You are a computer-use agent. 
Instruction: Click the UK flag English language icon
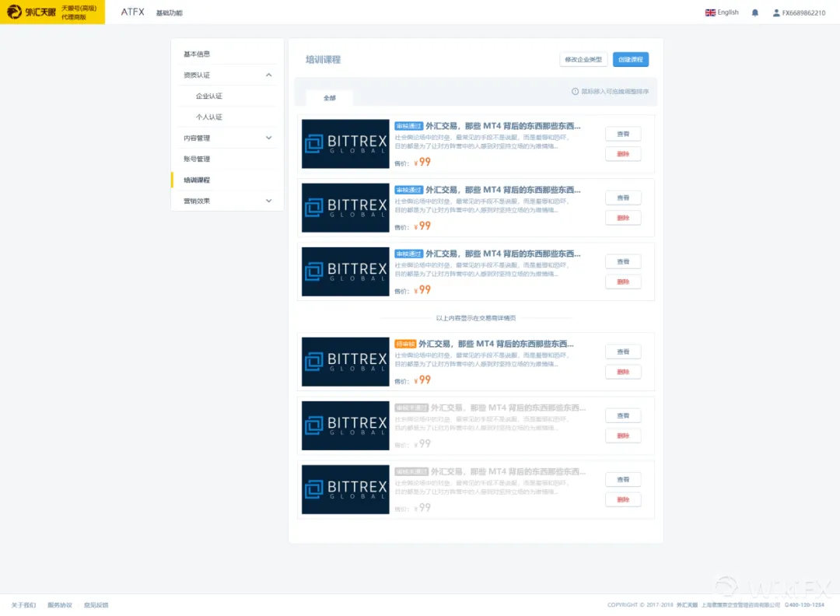click(x=710, y=13)
